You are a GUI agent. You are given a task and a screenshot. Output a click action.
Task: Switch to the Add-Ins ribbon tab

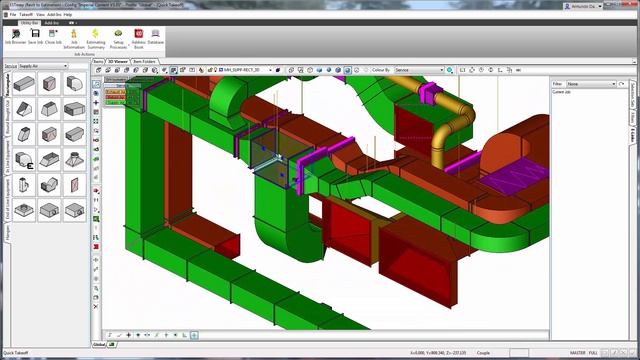51,23
